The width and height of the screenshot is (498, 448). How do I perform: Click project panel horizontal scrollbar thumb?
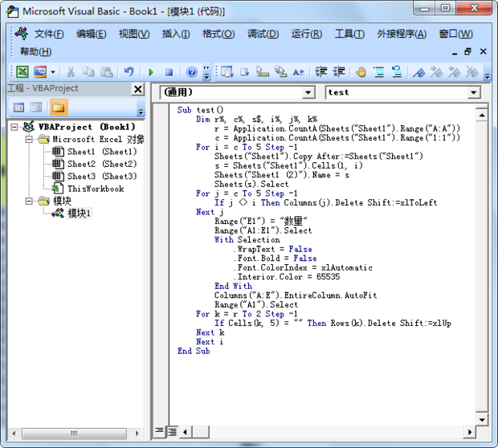(x=74, y=434)
